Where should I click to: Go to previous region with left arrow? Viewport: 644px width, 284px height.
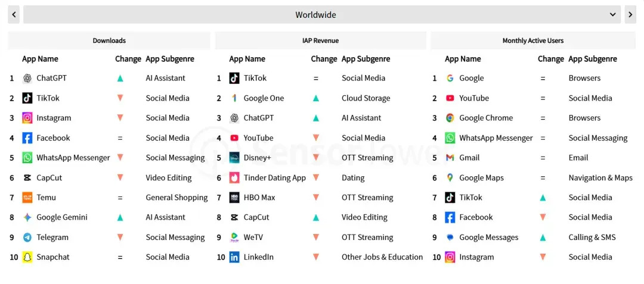pyautogui.click(x=14, y=15)
